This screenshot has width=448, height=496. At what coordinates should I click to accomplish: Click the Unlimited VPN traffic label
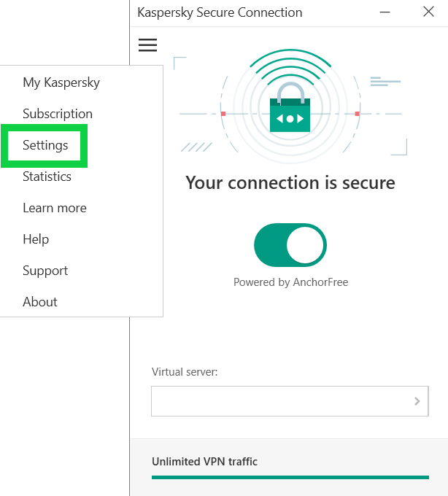tap(204, 461)
